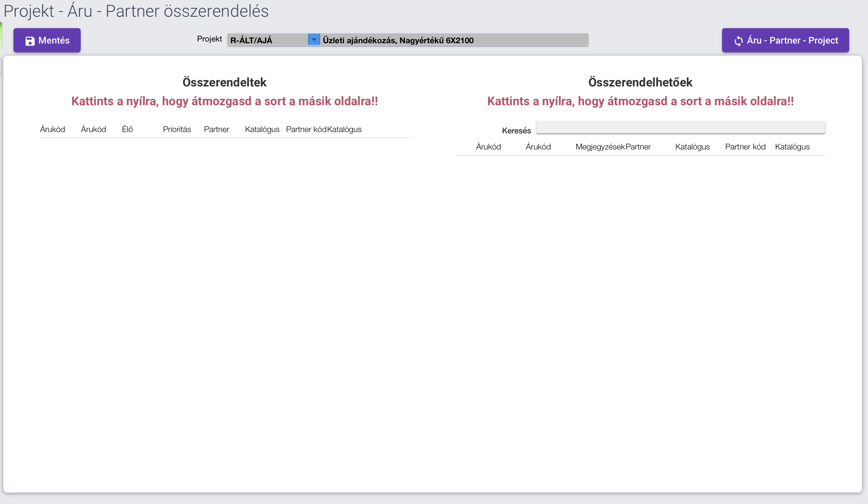Click the Összerendelhetőek heading

click(x=640, y=82)
